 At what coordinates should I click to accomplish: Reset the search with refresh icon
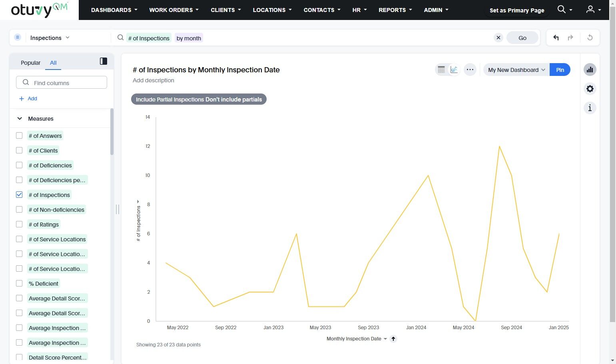pos(590,38)
